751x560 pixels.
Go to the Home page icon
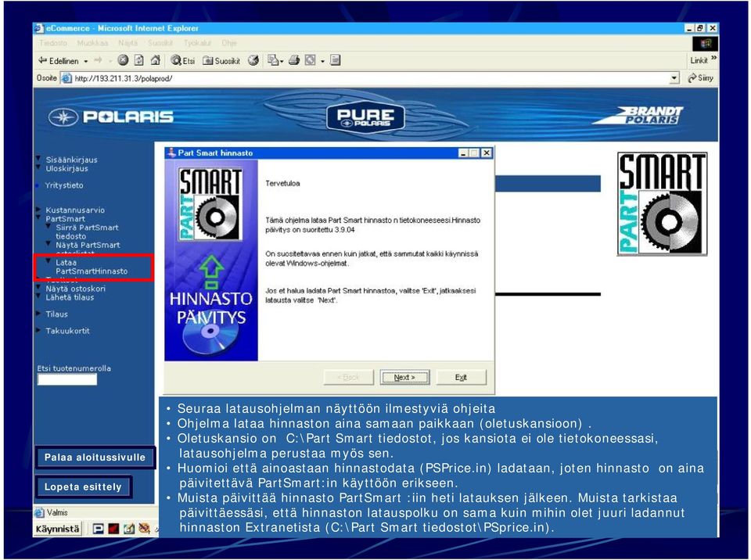click(x=155, y=60)
